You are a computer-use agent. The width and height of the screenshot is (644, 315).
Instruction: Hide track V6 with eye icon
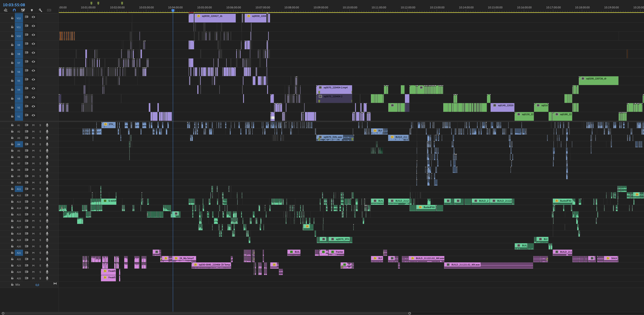tap(33, 70)
